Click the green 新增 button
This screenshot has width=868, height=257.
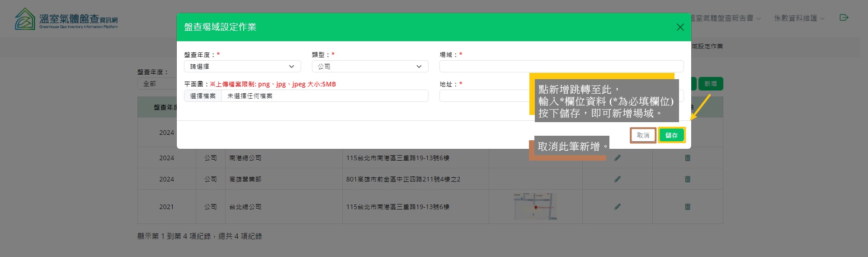point(710,84)
